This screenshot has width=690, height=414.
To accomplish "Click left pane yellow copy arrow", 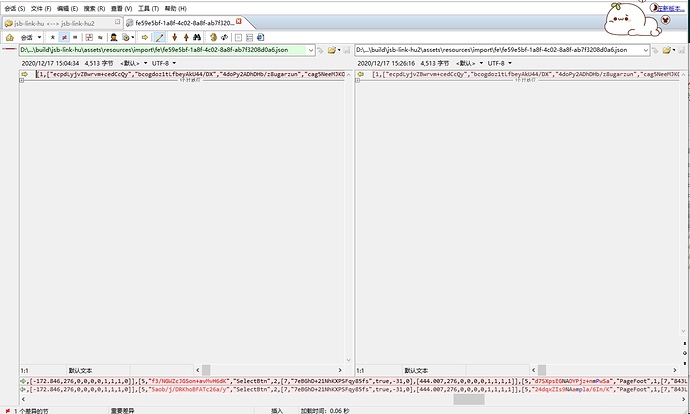I will [25, 74].
